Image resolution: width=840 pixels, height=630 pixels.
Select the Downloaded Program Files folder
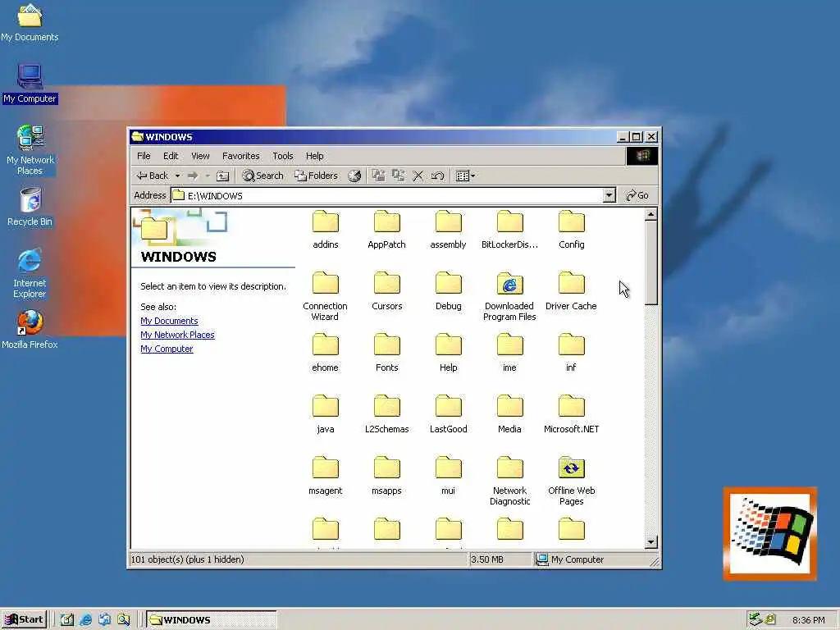[509, 296]
